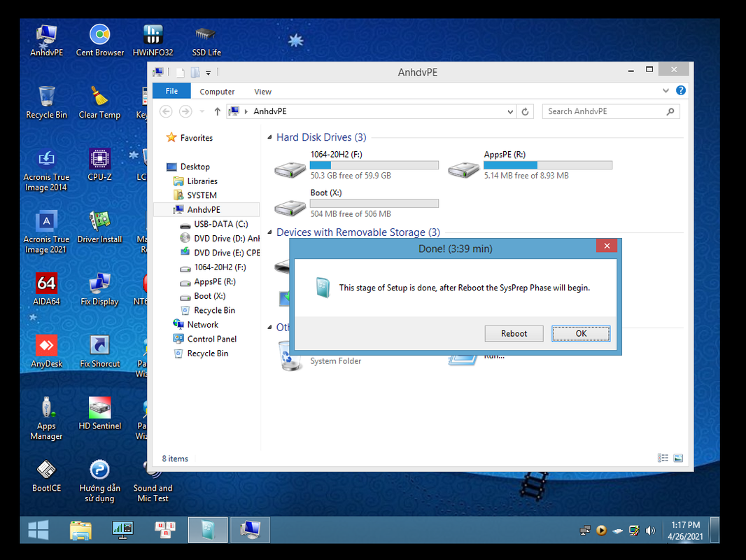746x560 pixels.
Task: Select Control Panel in navigation pane
Action: point(205,339)
